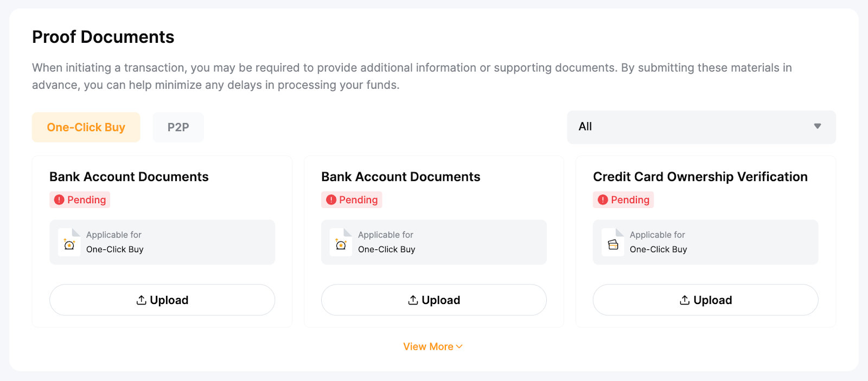Switch to the One-Click Buy tab
The image size is (868, 381).
point(86,127)
